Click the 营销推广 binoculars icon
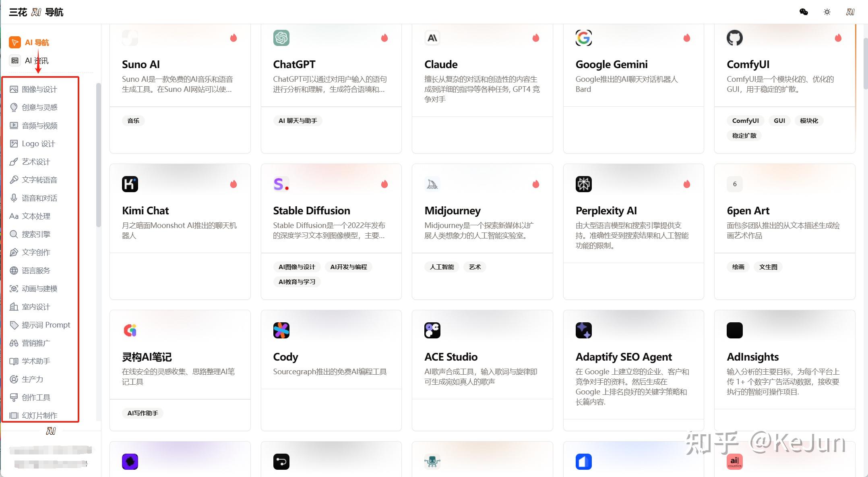868x477 pixels. tap(14, 343)
